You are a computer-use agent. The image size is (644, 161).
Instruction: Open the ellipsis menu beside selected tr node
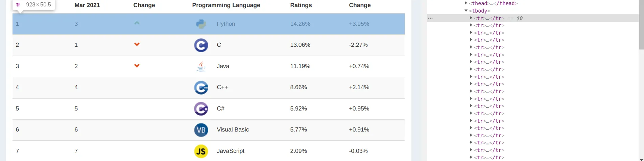(x=430, y=18)
